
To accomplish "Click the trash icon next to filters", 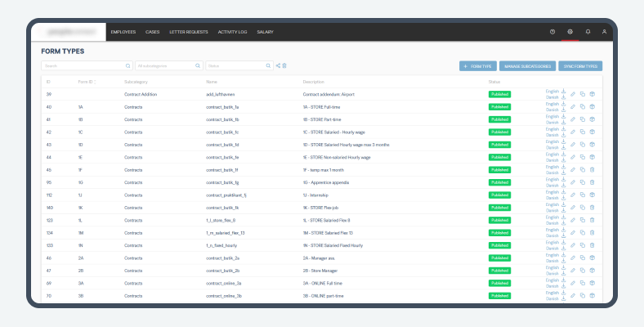I will [284, 65].
